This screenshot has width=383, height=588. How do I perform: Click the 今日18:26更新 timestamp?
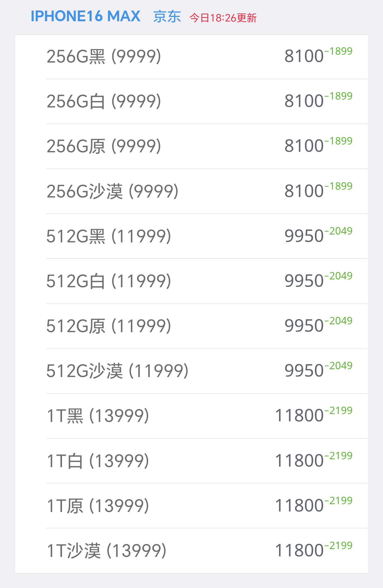pyautogui.click(x=223, y=18)
